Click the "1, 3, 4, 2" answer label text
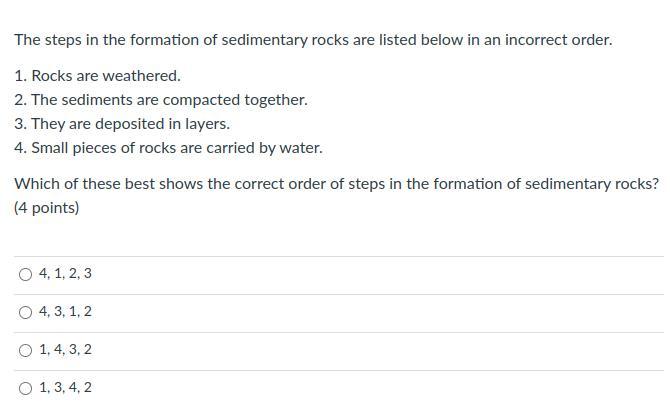The image size is (670, 419). (65, 388)
